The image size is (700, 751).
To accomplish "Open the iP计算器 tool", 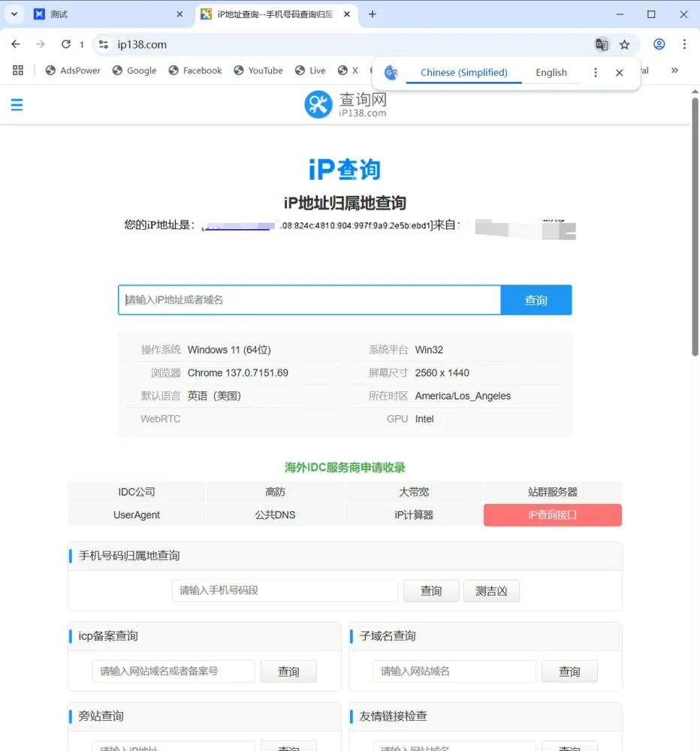I will [x=414, y=515].
